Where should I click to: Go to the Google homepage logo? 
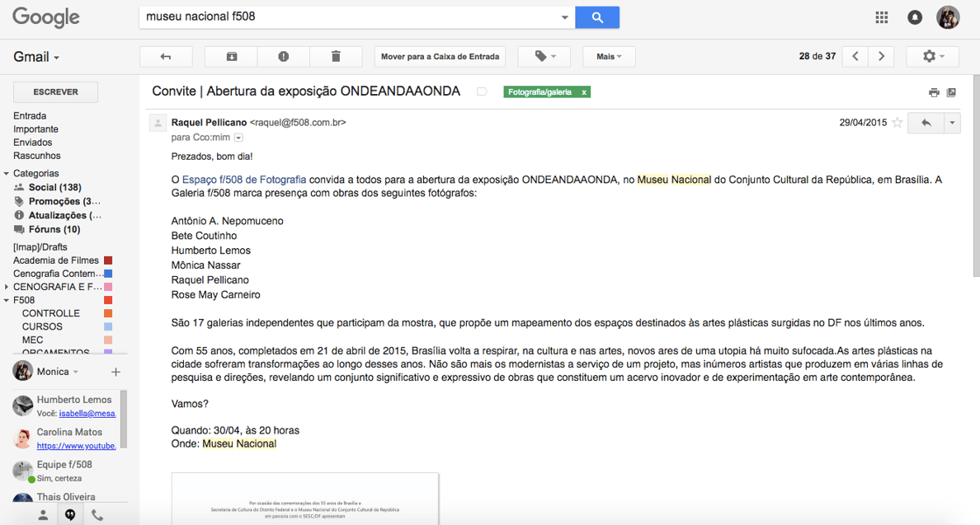(x=45, y=16)
